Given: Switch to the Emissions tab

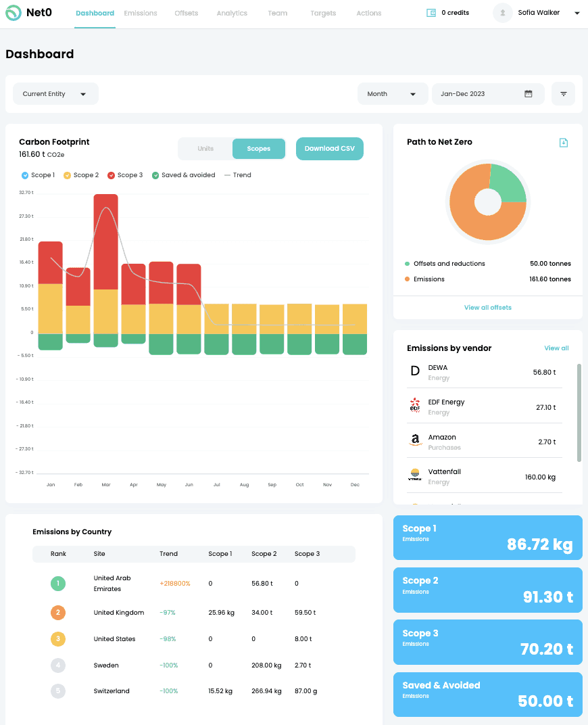Looking at the screenshot, I should click(140, 13).
